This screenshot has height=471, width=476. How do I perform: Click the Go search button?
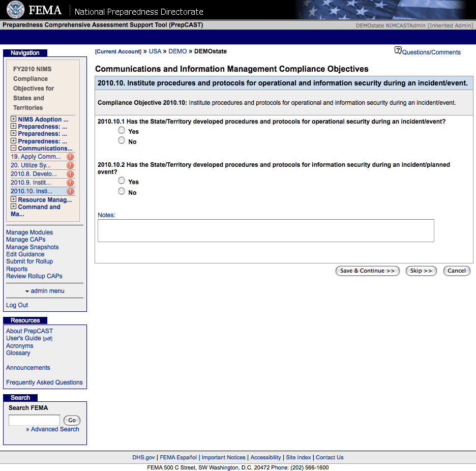pos(72,420)
